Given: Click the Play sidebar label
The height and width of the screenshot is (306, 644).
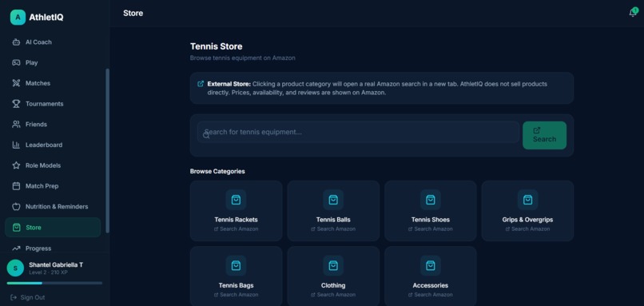Looking at the screenshot, I should [x=32, y=62].
